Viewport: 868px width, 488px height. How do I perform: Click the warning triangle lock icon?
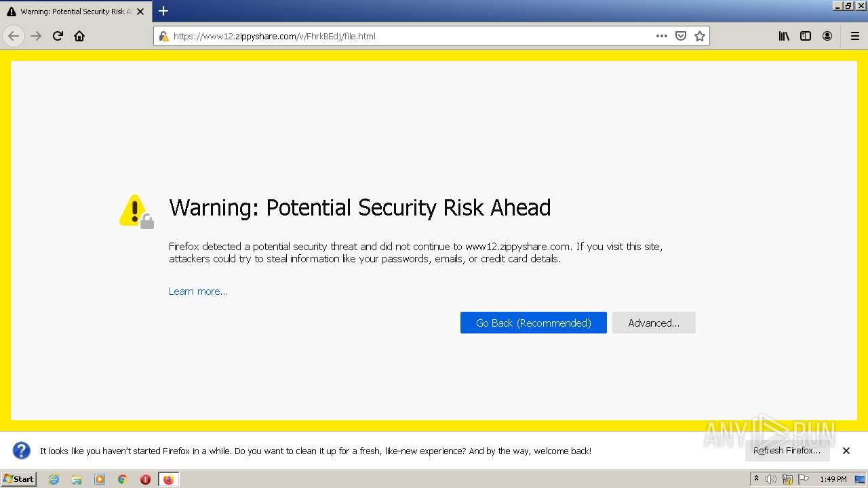tap(136, 211)
